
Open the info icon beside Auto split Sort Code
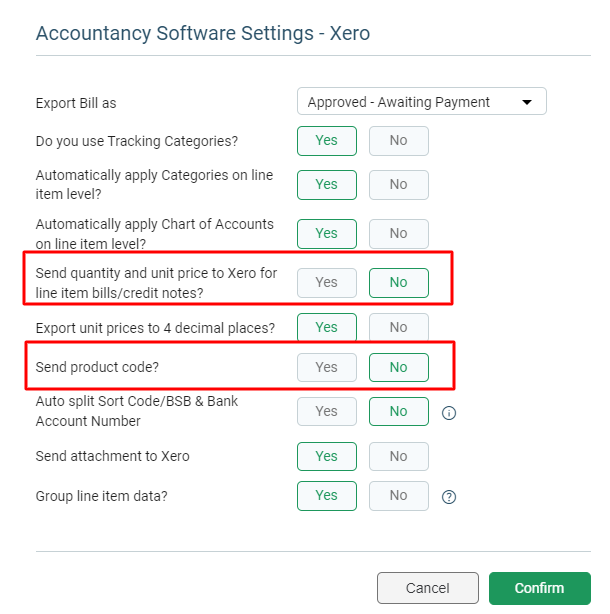pos(449,413)
